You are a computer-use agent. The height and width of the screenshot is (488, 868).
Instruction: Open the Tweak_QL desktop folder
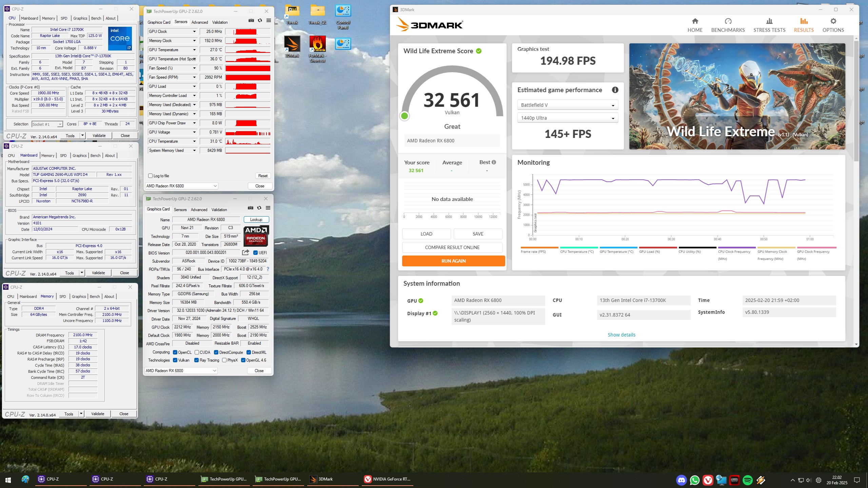[x=317, y=15]
